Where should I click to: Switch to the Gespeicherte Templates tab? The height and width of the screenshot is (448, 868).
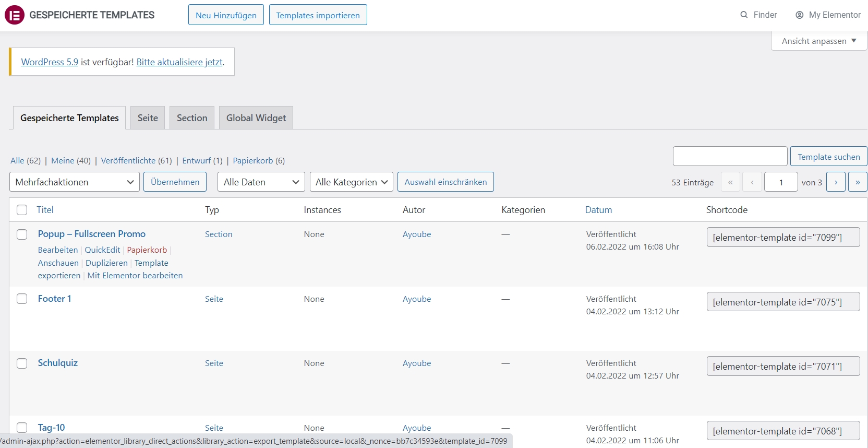[x=69, y=118]
